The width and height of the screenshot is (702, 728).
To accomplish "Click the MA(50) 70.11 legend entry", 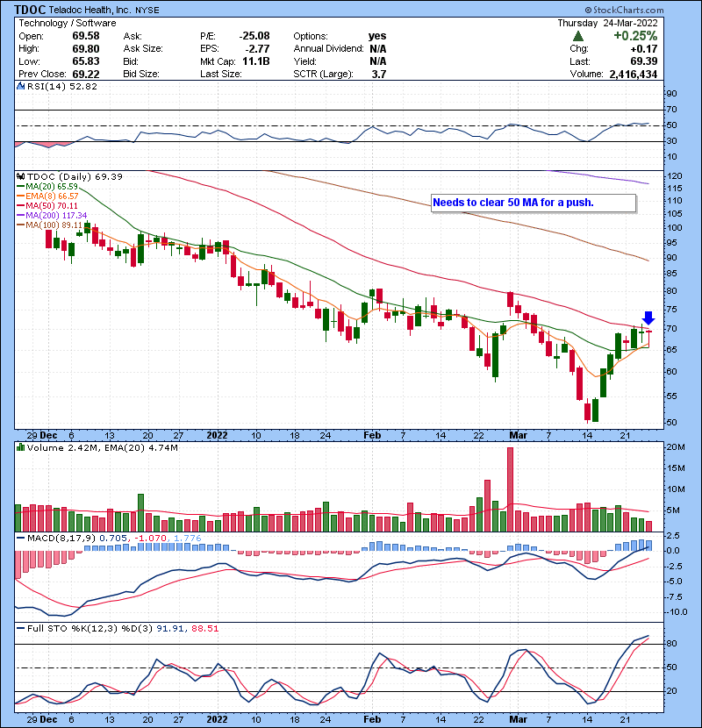I will pos(47,205).
